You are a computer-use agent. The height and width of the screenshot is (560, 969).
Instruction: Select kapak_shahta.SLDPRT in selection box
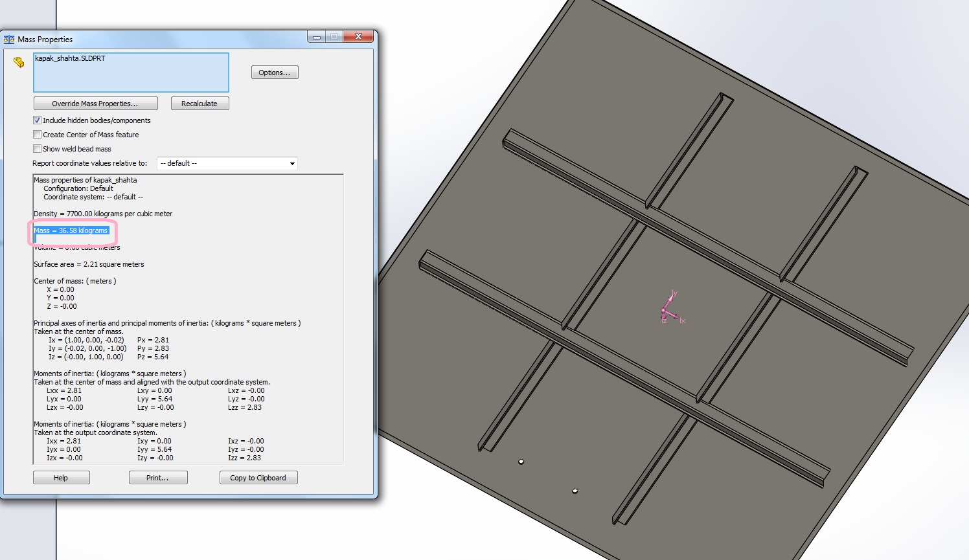[70, 58]
